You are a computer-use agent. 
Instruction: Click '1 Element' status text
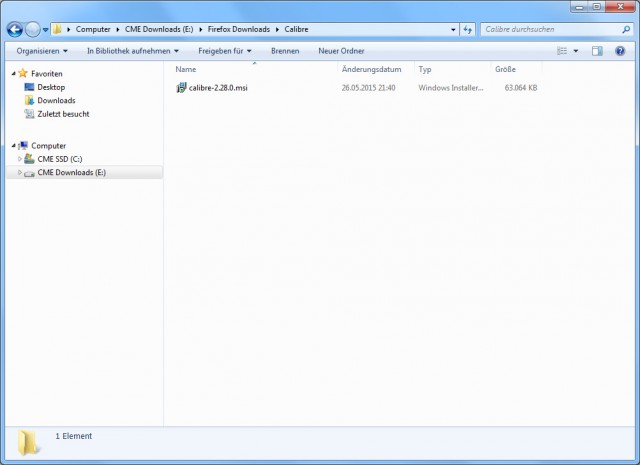tap(73, 436)
